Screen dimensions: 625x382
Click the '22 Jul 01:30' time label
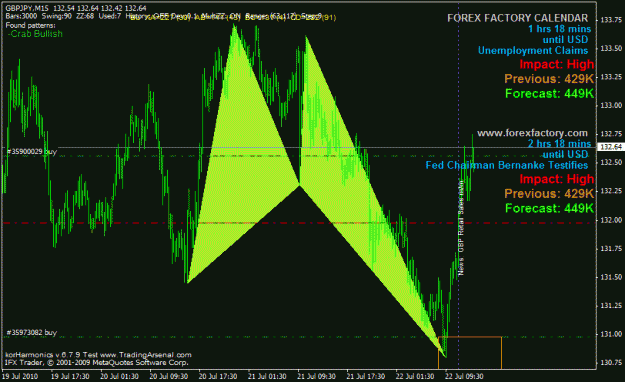(415, 376)
